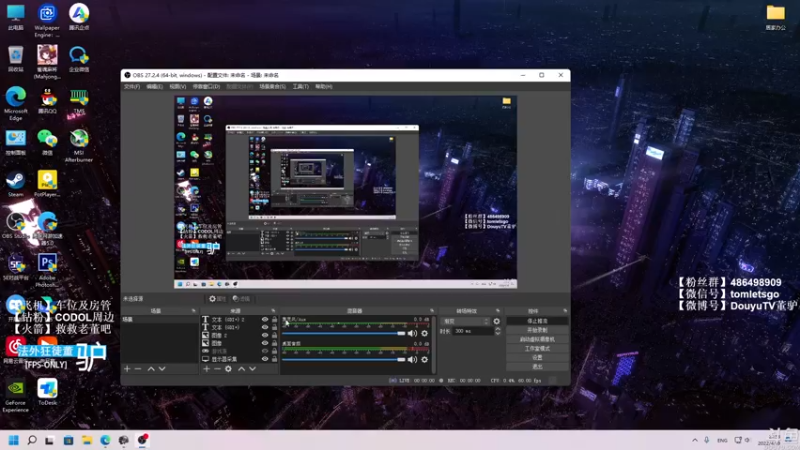
Task: Adjust the Desktop Audio volume slider
Action: (x=343, y=359)
